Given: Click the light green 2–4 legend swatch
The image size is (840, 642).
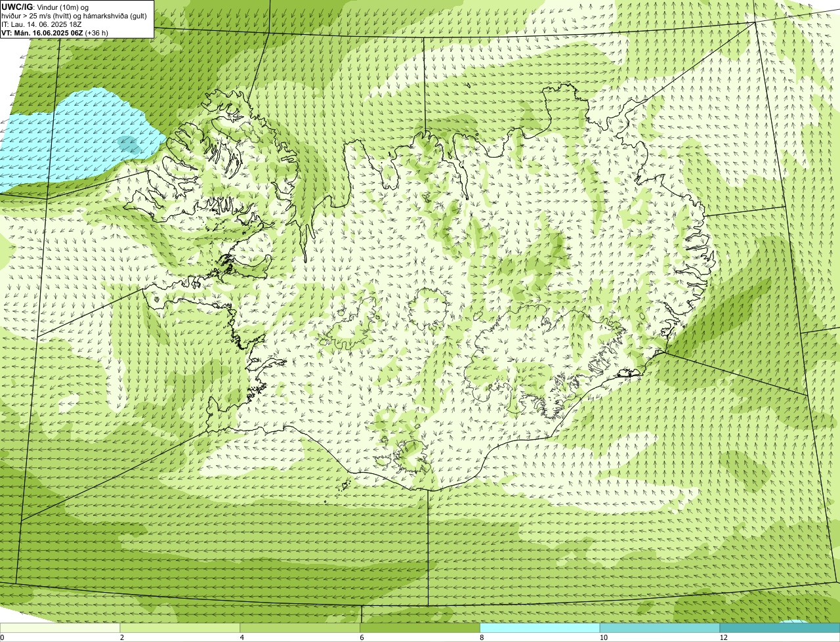Looking at the screenshot, I should (x=180, y=628).
